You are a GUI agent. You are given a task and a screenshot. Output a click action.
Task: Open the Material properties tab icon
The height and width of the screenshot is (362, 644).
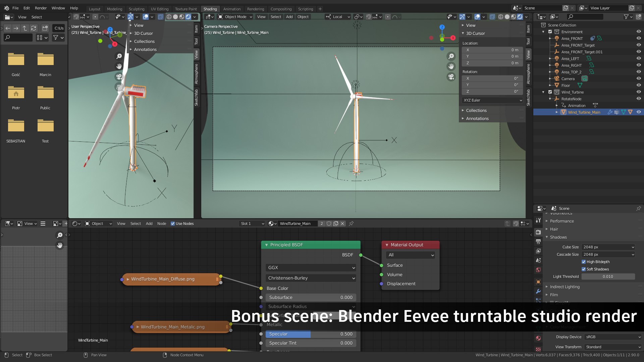coord(538,338)
